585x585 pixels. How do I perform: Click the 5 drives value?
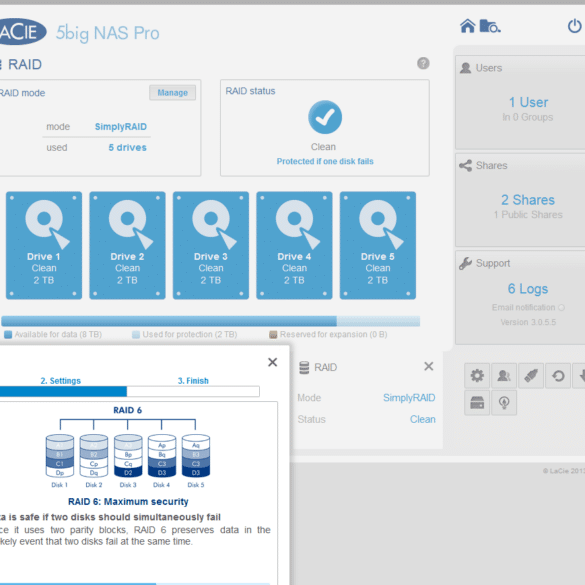point(127,148)
